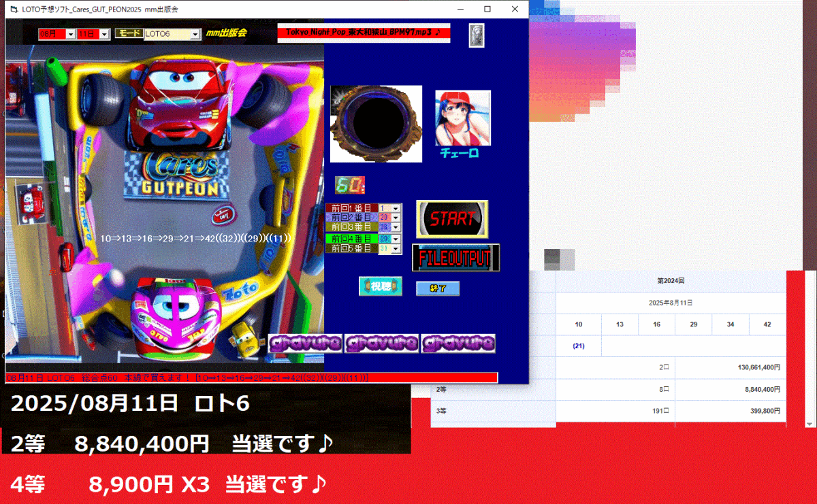The image size is (817, 504).
Task: Click the colorful 60 score icon
Action: pos(350,185)
